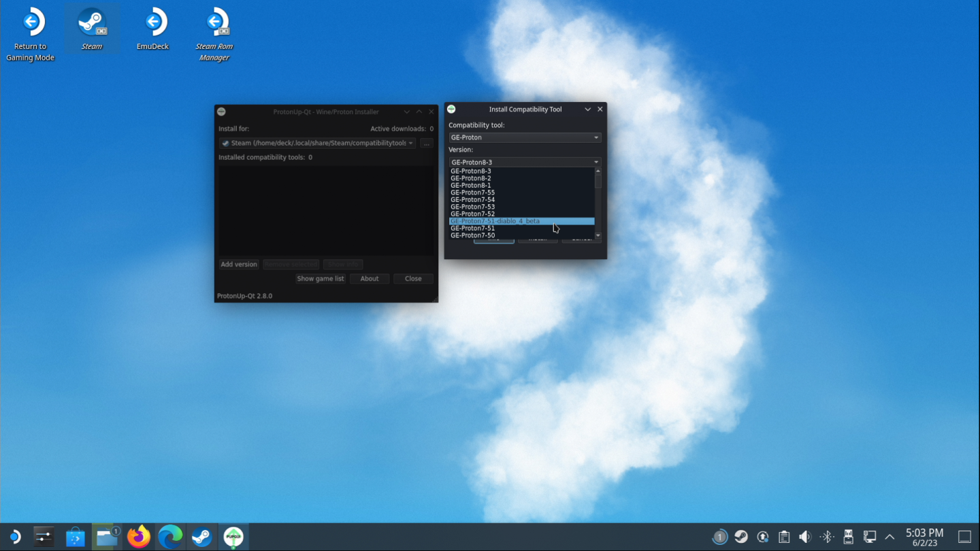Choose GE-Proton7-51-diablo_4_beta version
The width and height of the screenshot is (980, 551).
pyautogui.click(x=521, y=221)
